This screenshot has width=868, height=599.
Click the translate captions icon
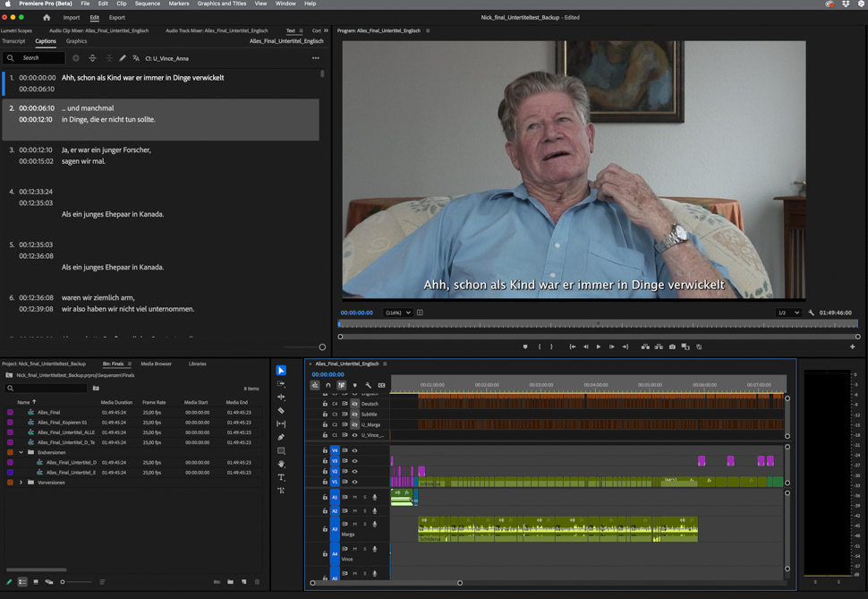136,58
